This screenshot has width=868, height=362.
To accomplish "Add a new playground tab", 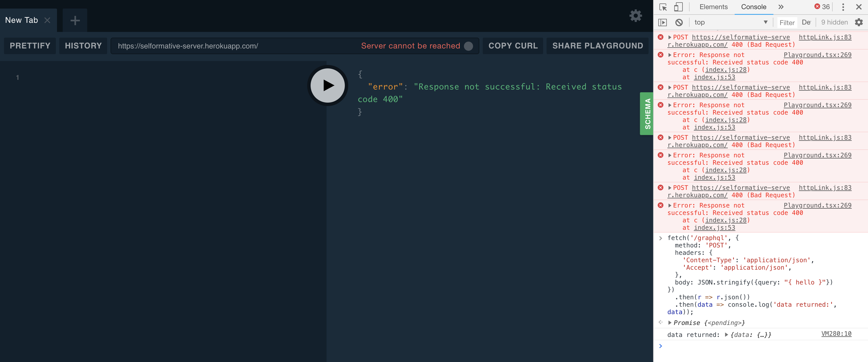I will 75,21.
